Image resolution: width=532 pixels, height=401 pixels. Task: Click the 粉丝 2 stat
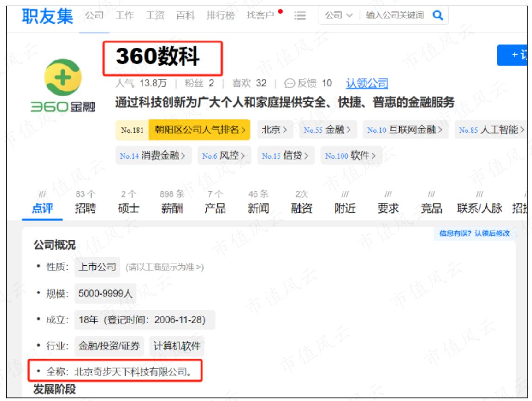coord(199,83)
